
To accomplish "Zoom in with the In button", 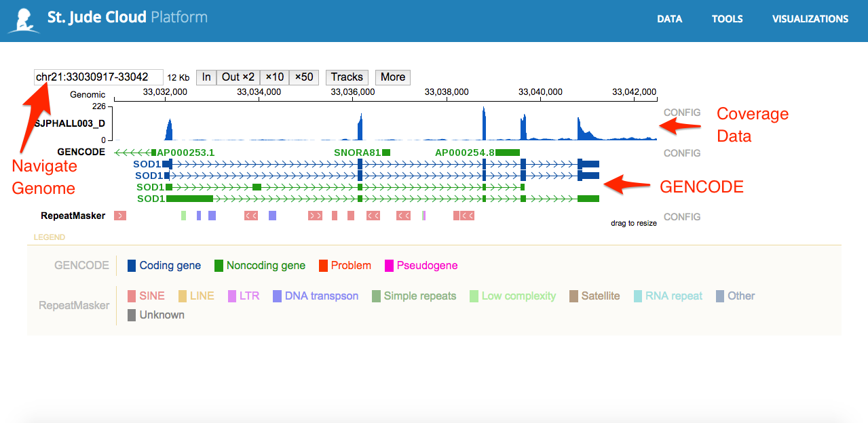I will coord(206,77).
